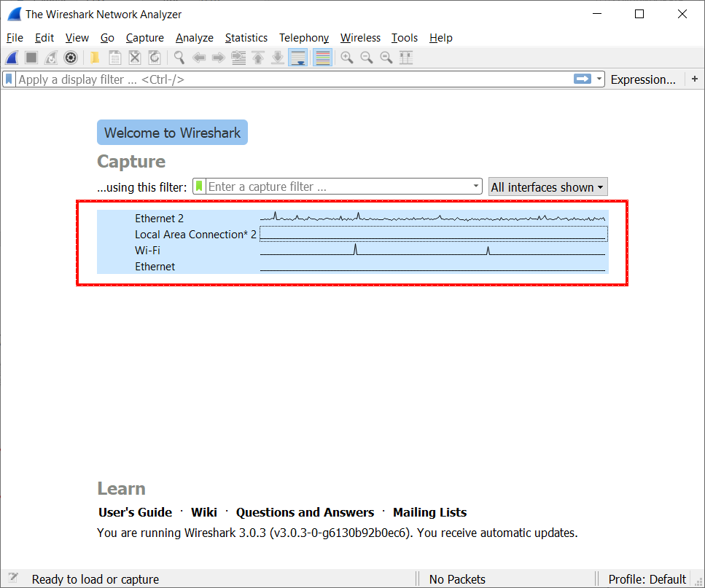Open the All interfaces shown dropdown

click(548, 187)
